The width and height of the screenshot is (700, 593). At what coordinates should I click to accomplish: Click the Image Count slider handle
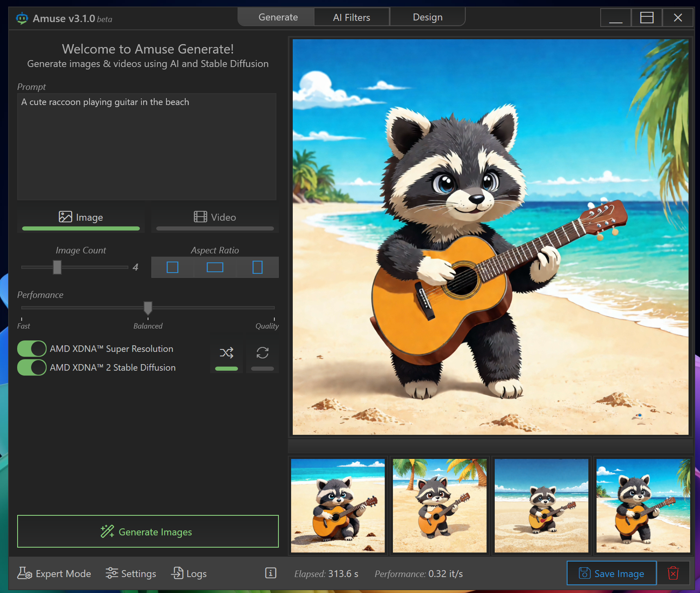coord(57,267)
